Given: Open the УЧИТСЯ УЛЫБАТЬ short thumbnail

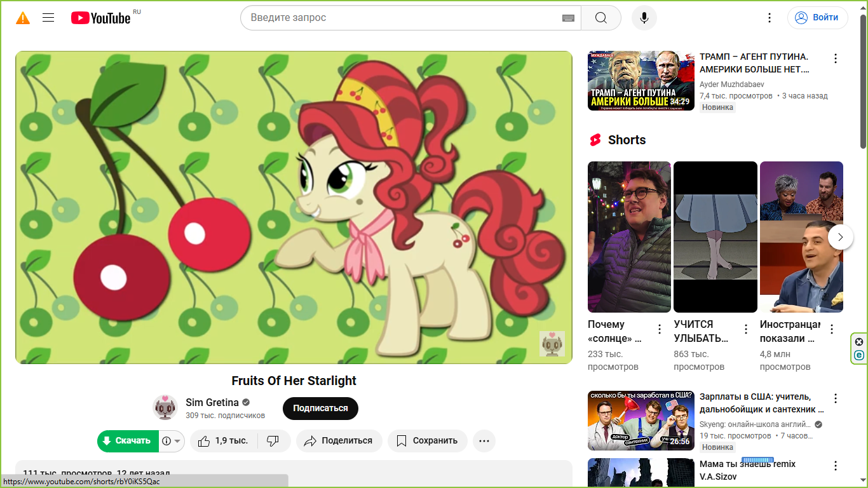Looking at the screenshot, I should (x=715, y=237).
